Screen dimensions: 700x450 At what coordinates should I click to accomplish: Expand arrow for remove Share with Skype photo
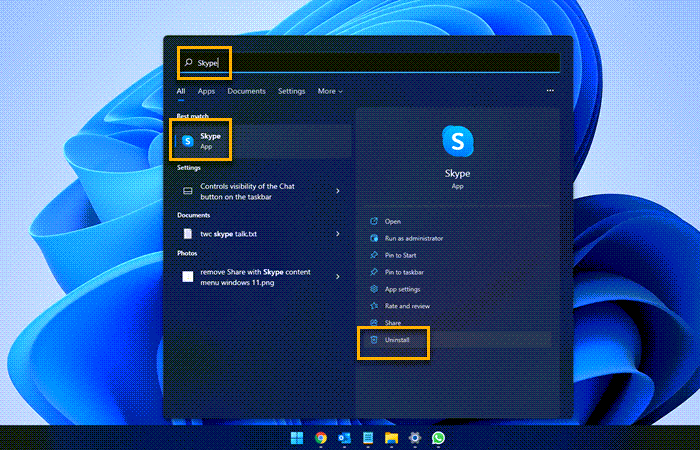338,276
